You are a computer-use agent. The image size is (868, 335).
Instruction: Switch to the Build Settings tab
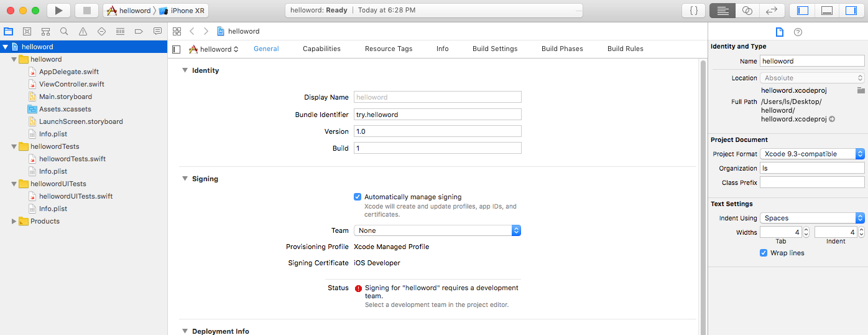(x=495, y=49)
